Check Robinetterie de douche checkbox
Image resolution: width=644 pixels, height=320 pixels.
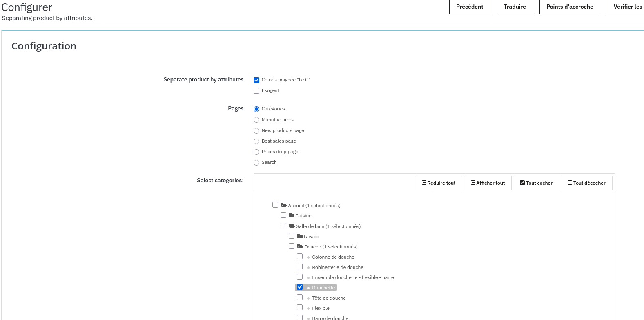(x=300, y=266)
